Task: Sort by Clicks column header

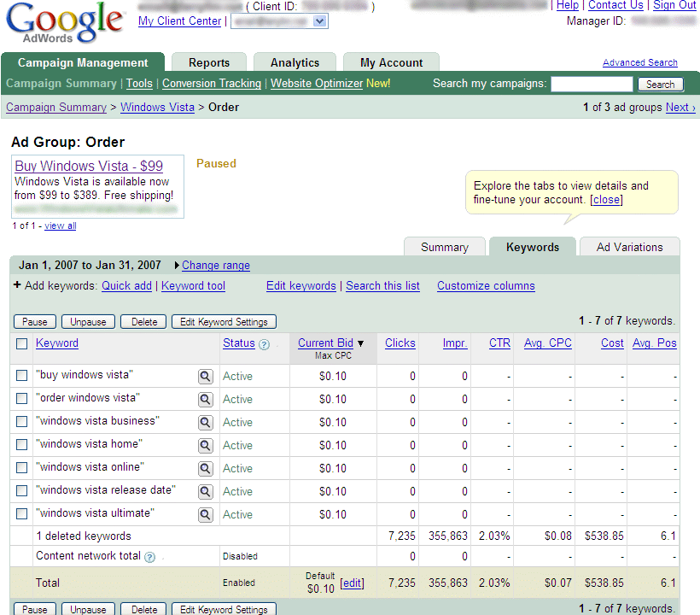Action: [x=400, y=343]
